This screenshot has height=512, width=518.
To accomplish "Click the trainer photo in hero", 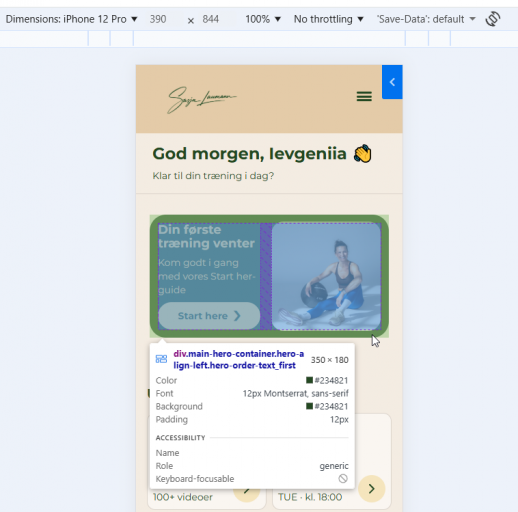I will pos(326,276).
